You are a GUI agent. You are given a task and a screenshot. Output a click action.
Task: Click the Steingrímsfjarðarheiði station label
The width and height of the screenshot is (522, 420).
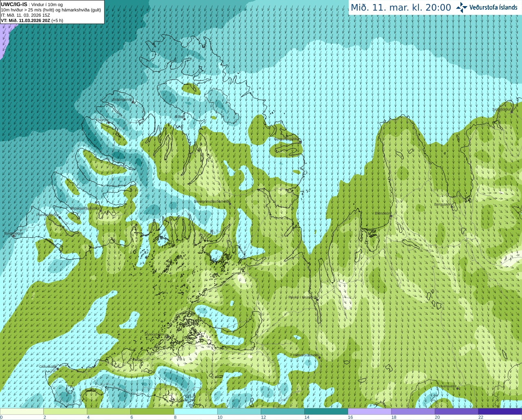212,201
